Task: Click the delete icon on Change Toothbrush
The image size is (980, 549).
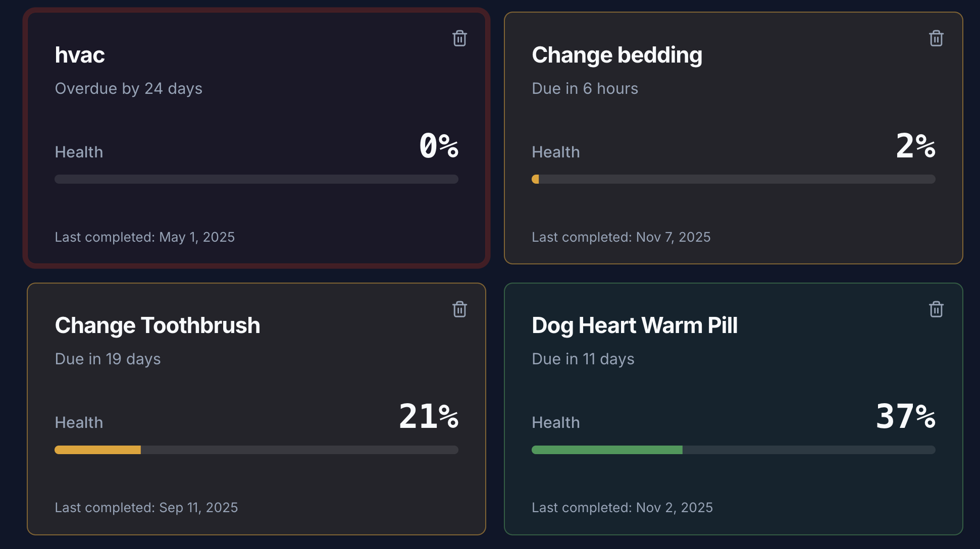Action: point(460,309)
